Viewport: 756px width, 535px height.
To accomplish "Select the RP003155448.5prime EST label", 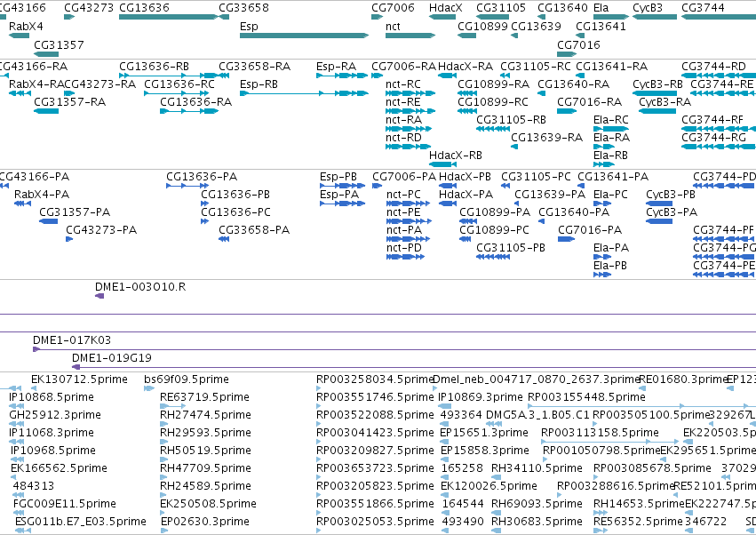I will pos(587,397).
